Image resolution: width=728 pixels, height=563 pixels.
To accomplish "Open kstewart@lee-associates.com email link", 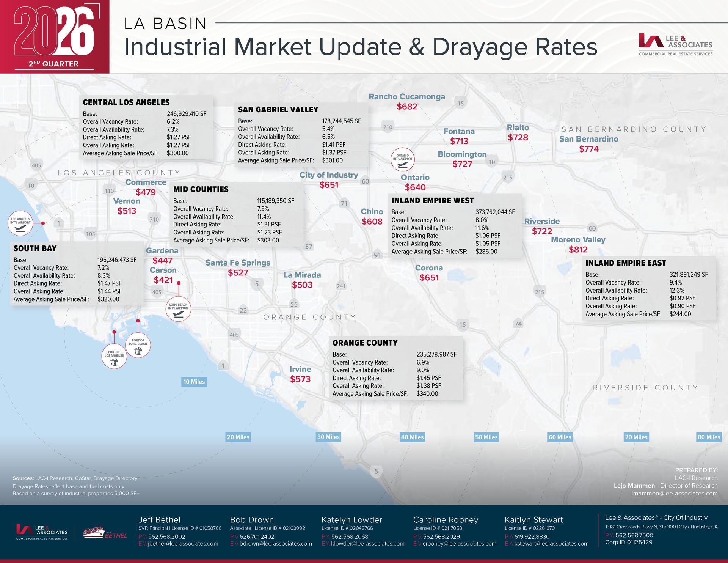I will [551, 544].
